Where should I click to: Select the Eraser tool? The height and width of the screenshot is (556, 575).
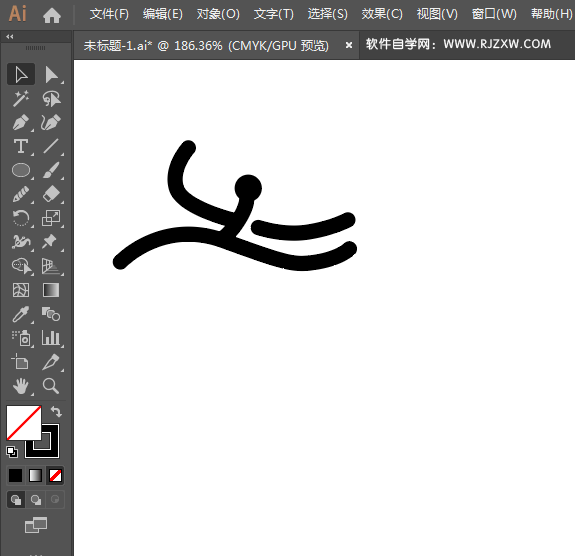click(x=51, y=194)
